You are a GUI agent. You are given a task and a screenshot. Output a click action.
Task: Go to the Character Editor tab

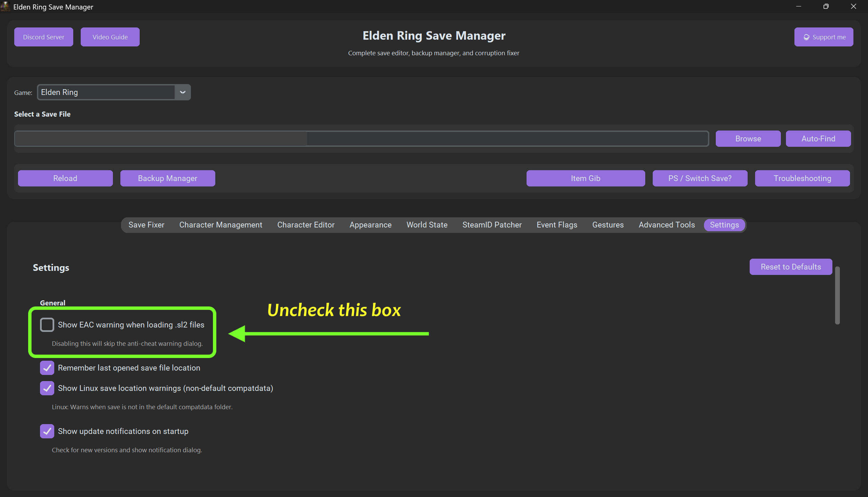coord(306,225)
